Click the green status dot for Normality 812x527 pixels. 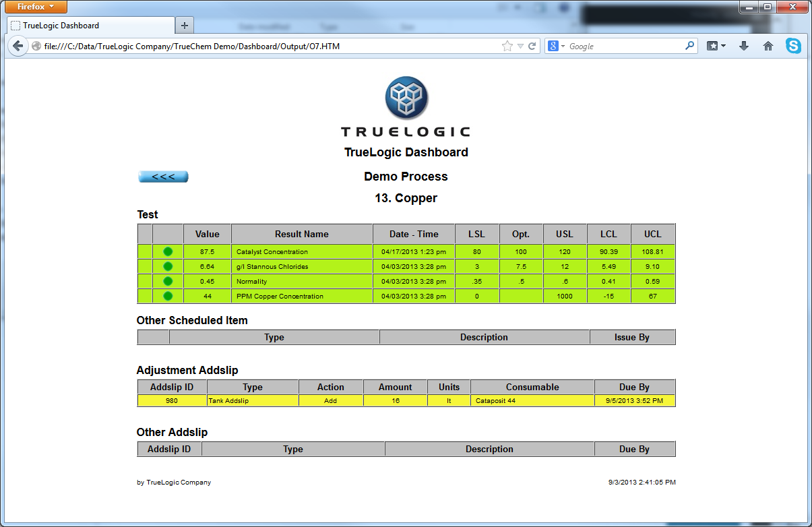coord(168,282)
